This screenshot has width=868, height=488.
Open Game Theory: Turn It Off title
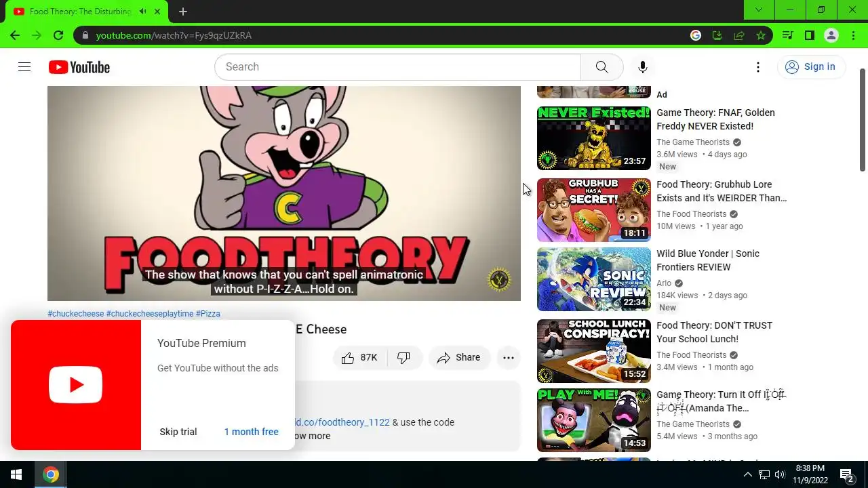coord(721,401)
